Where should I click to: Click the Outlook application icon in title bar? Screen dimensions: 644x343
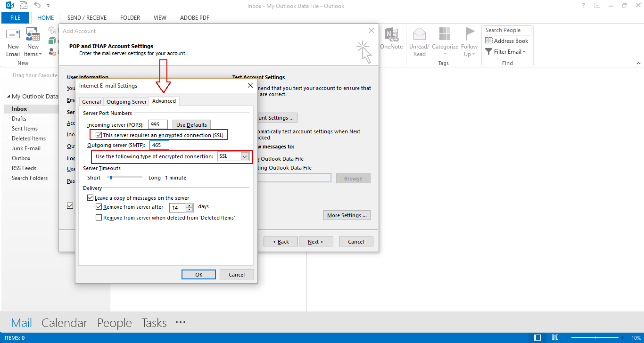pyautogui.click(x=9, y=6)
